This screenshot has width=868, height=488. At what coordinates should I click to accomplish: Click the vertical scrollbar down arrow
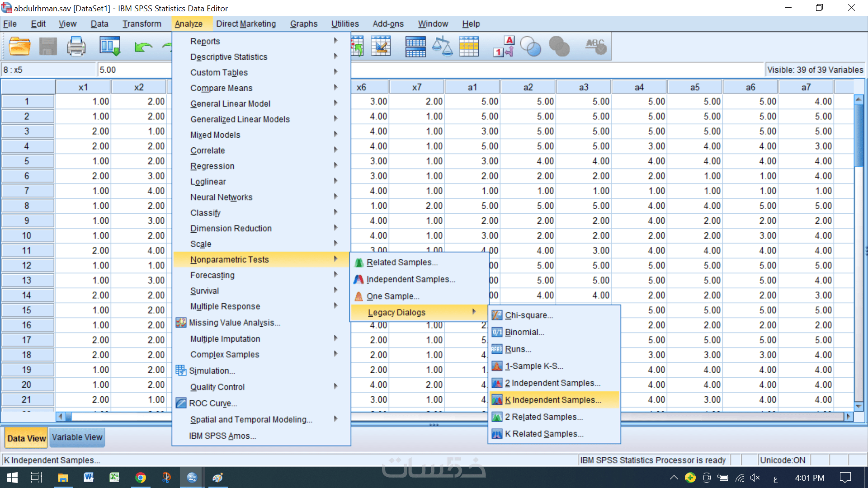click(859, 406)
